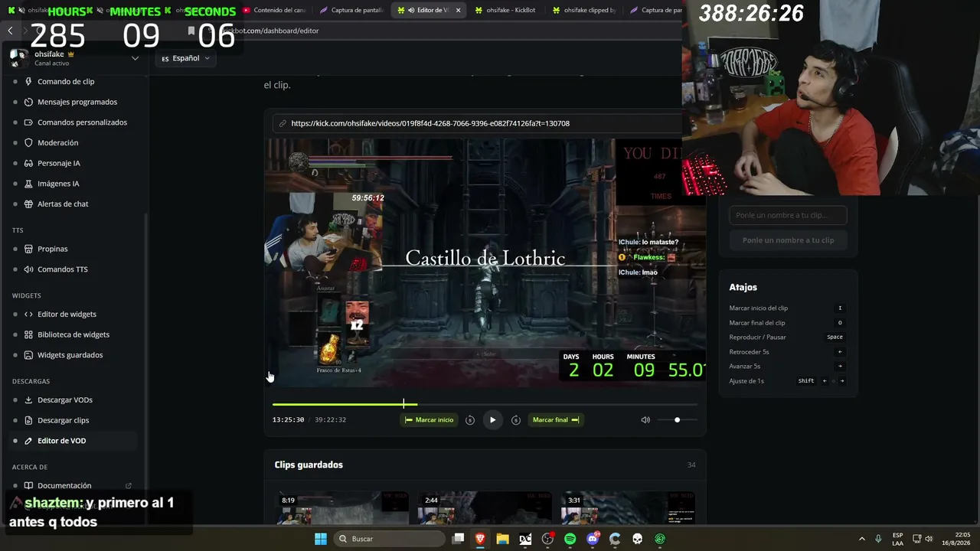The height and width of the screenshot is (551, 980).
Task: Open the skull icon app on taskbar
Action: coord(637,539)
